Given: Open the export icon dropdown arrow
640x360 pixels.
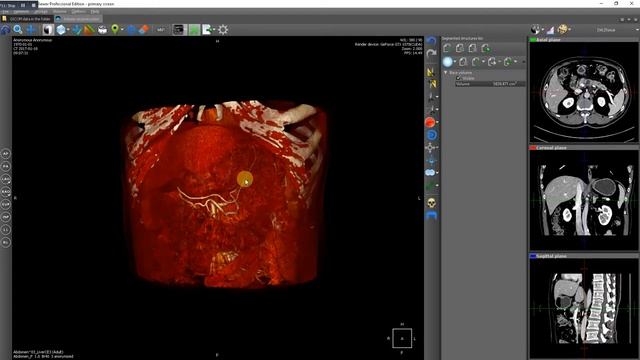Looking at the screenshot, I should click(214, 29).
